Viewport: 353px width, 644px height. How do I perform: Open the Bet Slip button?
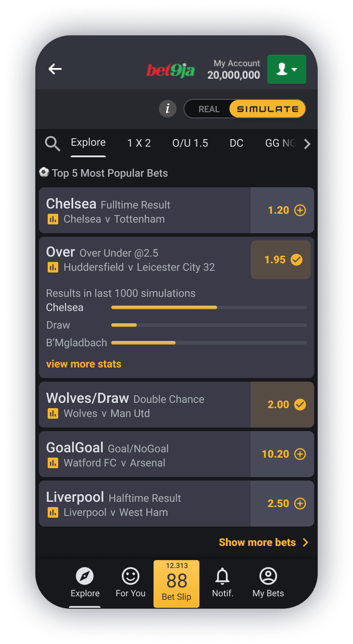[x=176, y=583]
